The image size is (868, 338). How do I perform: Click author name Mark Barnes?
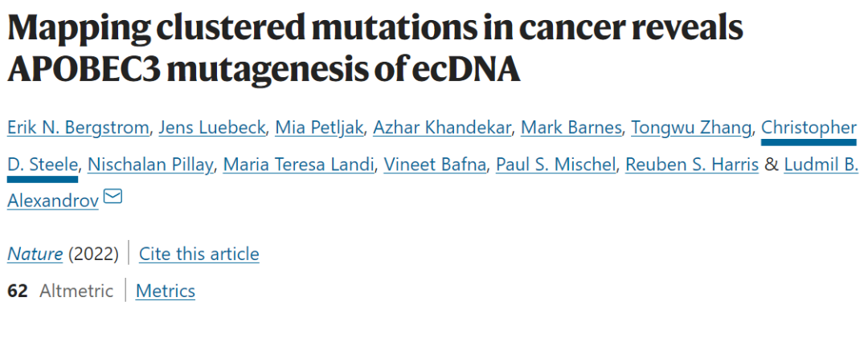pos(571,127)
